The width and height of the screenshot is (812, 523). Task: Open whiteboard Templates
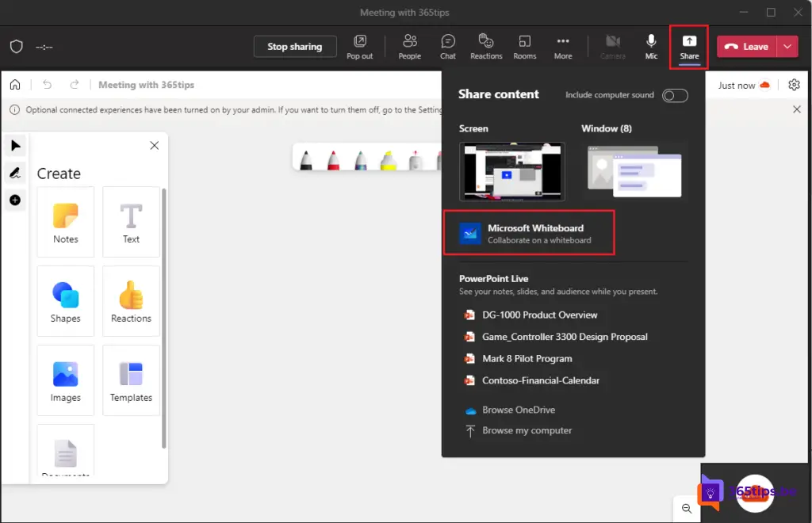pos(131,380)
